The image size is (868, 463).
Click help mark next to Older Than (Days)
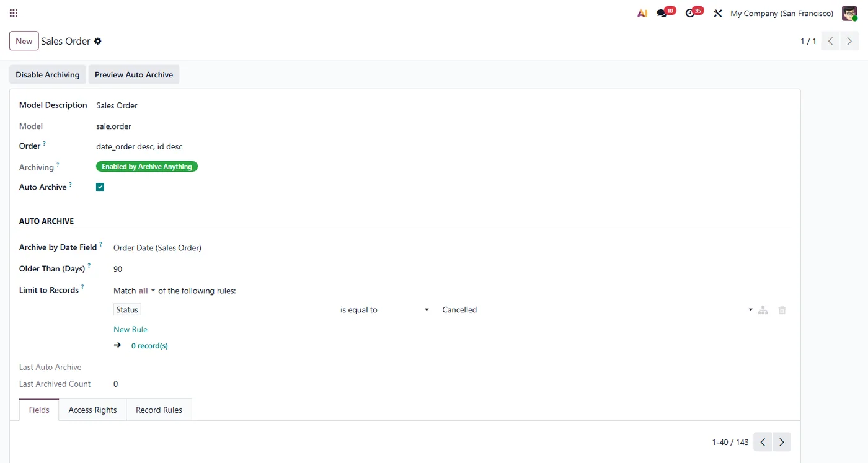(89, 266)
